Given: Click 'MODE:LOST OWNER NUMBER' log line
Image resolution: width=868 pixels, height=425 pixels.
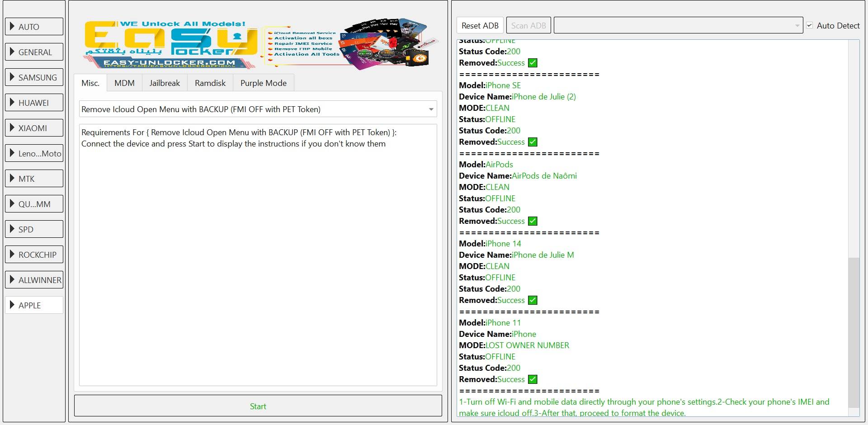Looking at the screenshot, I should [514, 345].
